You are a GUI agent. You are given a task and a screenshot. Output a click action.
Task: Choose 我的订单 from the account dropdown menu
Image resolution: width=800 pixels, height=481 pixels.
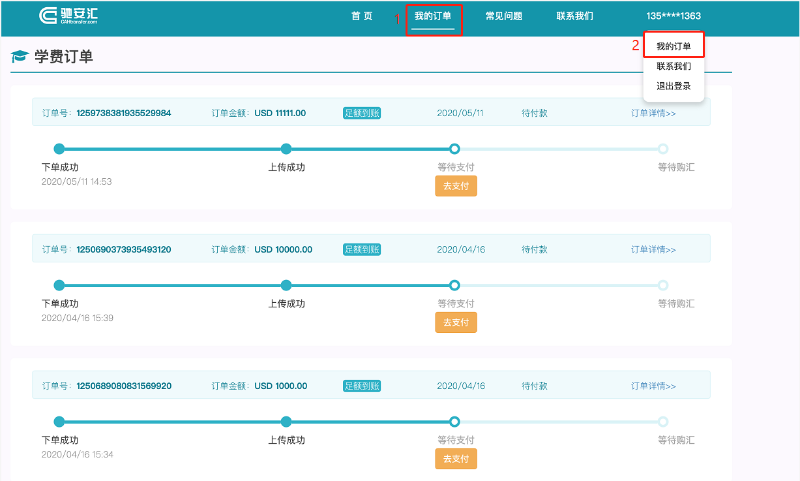[674, 46]
